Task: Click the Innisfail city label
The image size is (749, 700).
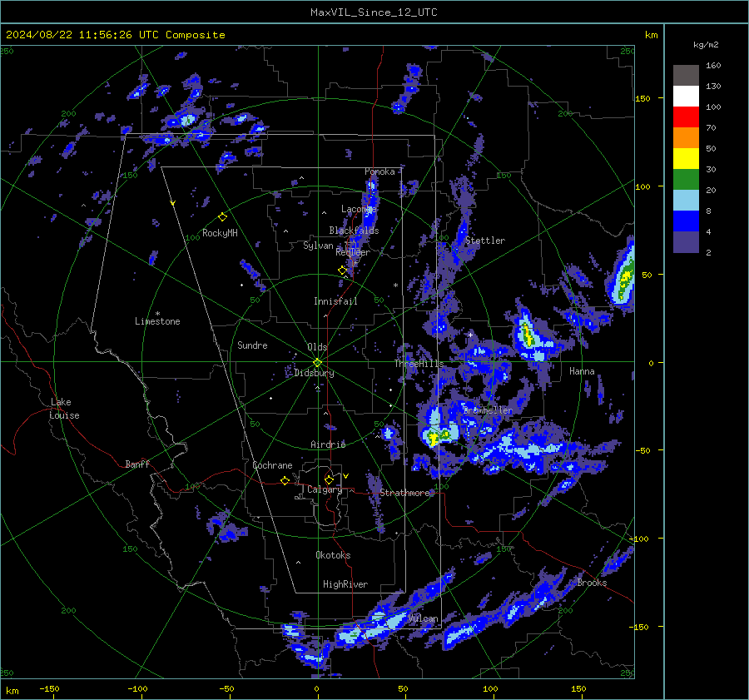Action: tap(335, 301)
